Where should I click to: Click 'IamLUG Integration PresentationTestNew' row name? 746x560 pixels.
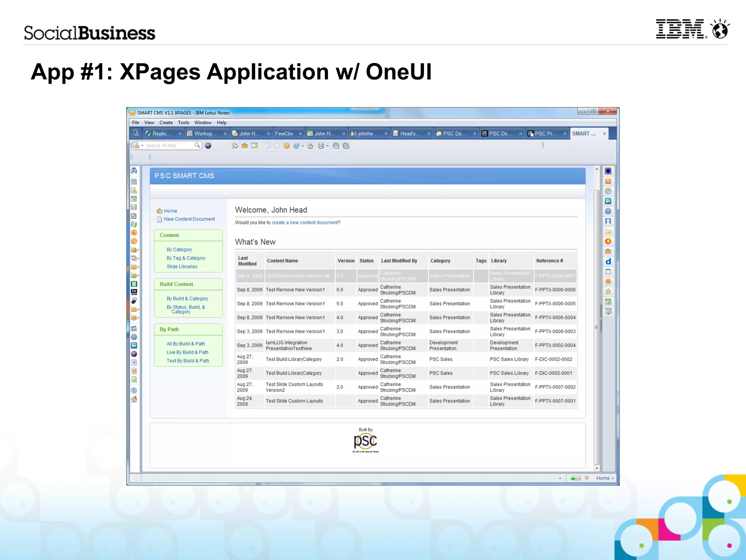click(x=289, y=345)
